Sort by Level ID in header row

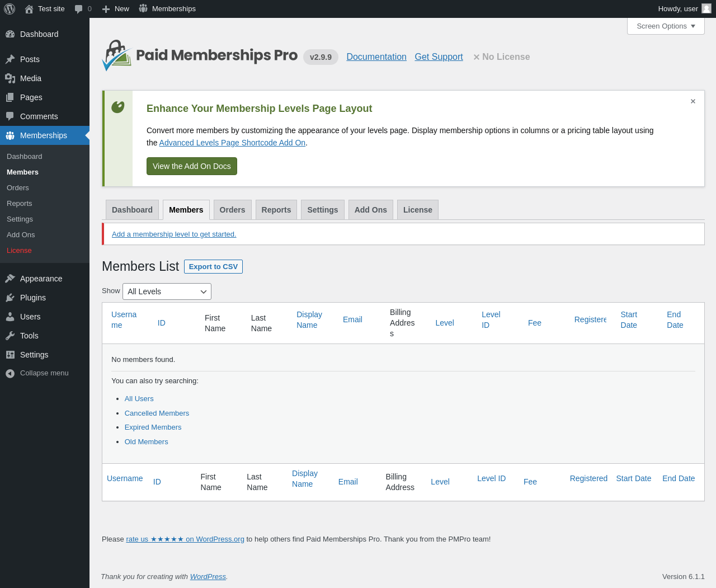click(491, 320)
